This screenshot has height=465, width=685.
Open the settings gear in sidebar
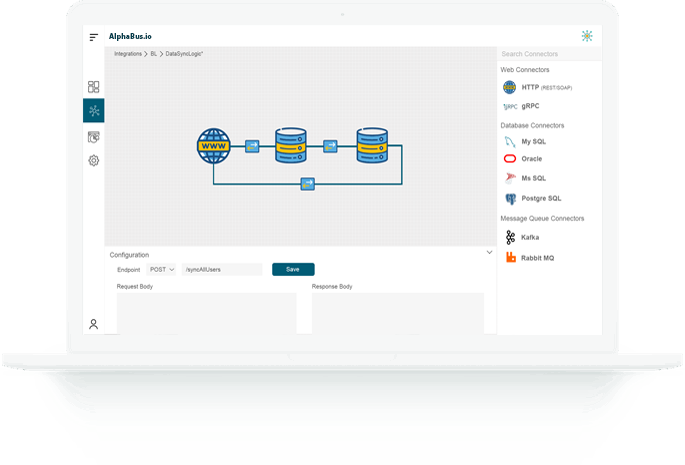click(94, 160)
